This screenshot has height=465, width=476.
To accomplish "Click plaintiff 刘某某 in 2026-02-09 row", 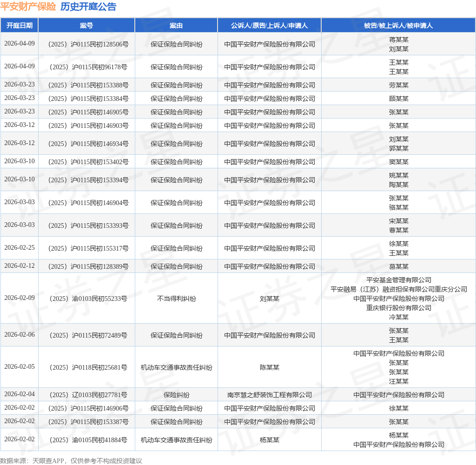I will (269, 298).
